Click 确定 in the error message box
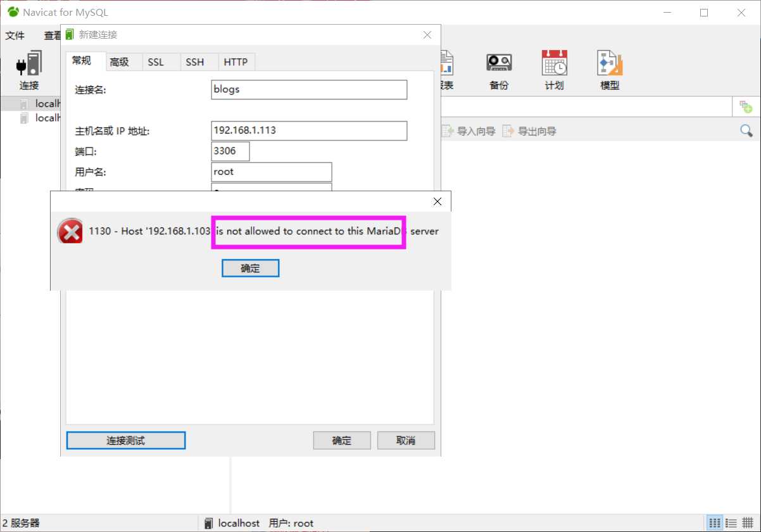Viewport: 761px width, 532px height. [250, 268]
